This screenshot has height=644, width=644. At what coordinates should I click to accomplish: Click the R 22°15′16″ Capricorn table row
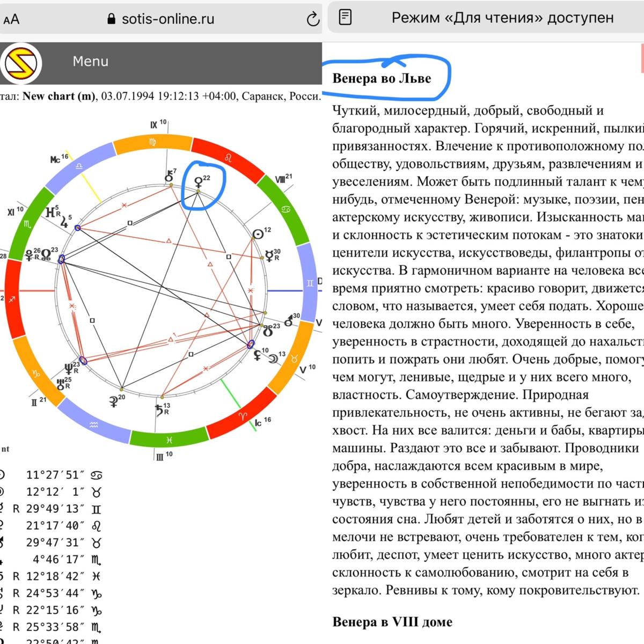[51, 610]
